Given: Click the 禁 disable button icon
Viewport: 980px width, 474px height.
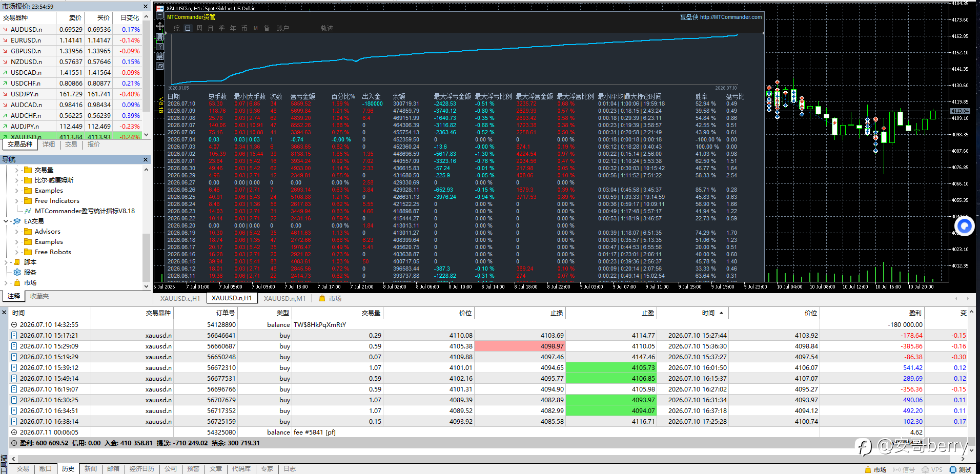Looking at the screenshot, I should (160, 56).
